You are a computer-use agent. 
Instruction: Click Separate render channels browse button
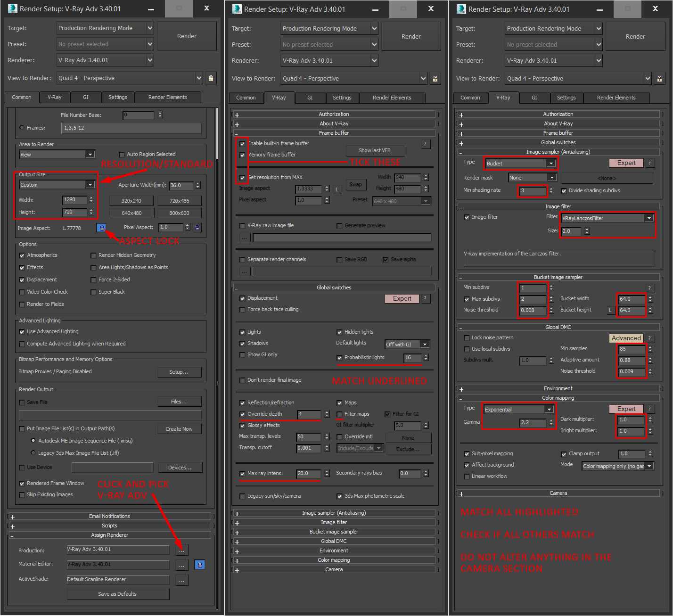click(x=244, y=271)
